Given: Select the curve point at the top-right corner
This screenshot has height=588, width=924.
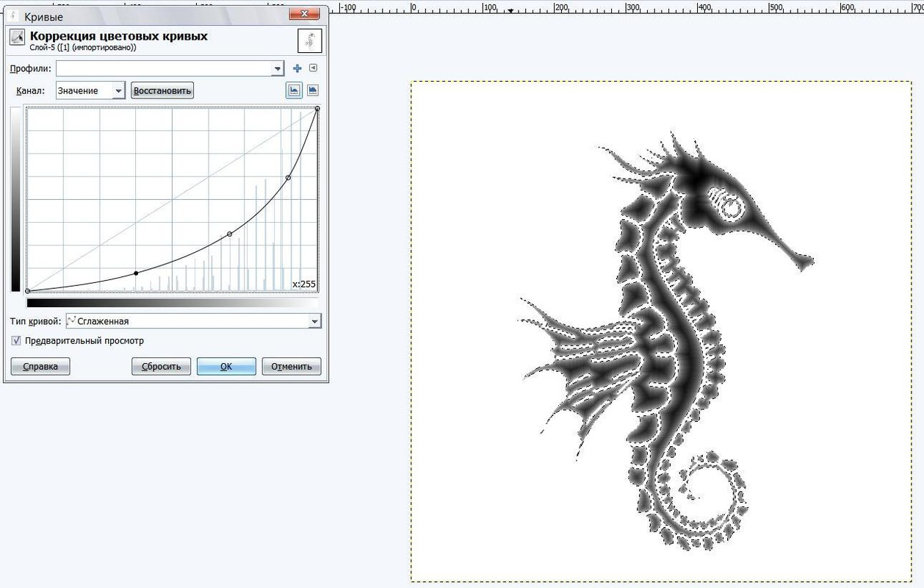Looking at the screenshot, I should (317, 109).
